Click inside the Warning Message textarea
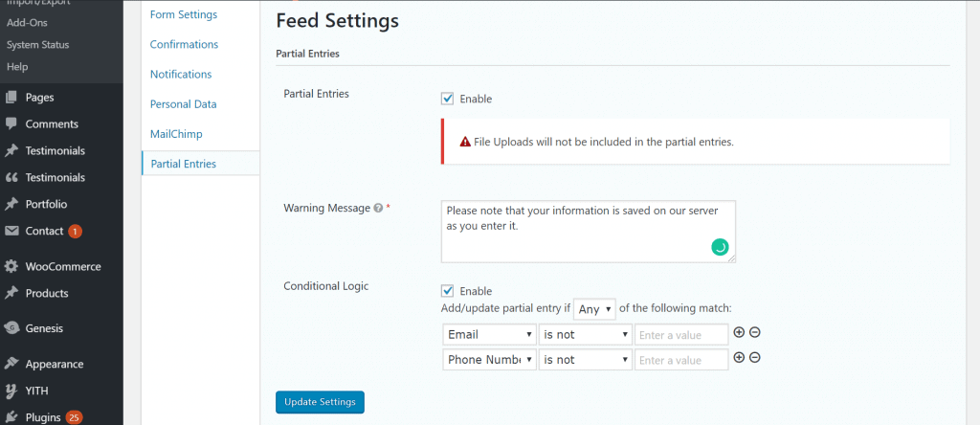 coord(589,232)
